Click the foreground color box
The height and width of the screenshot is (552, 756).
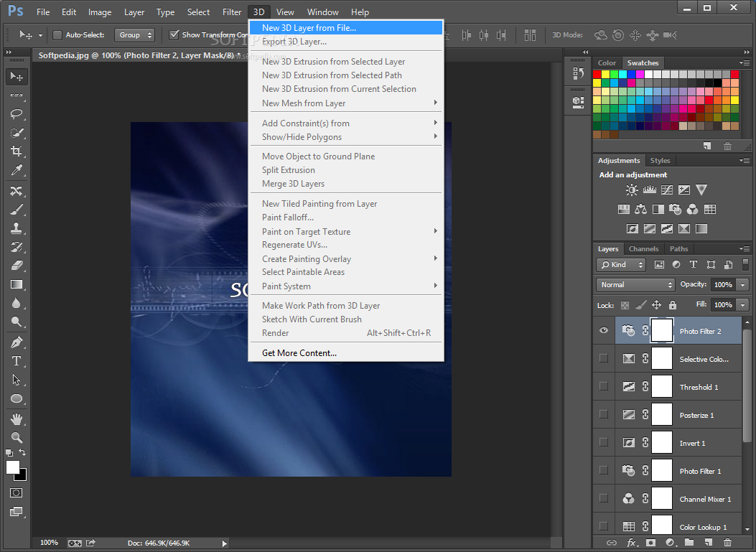click(x=12, y=467)
